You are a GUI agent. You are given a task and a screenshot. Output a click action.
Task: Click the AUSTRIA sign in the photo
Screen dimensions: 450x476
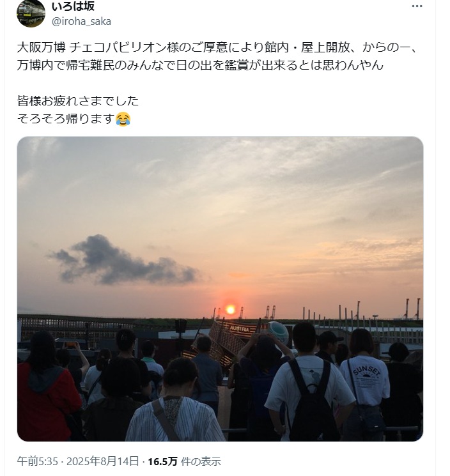click(239, 329)
